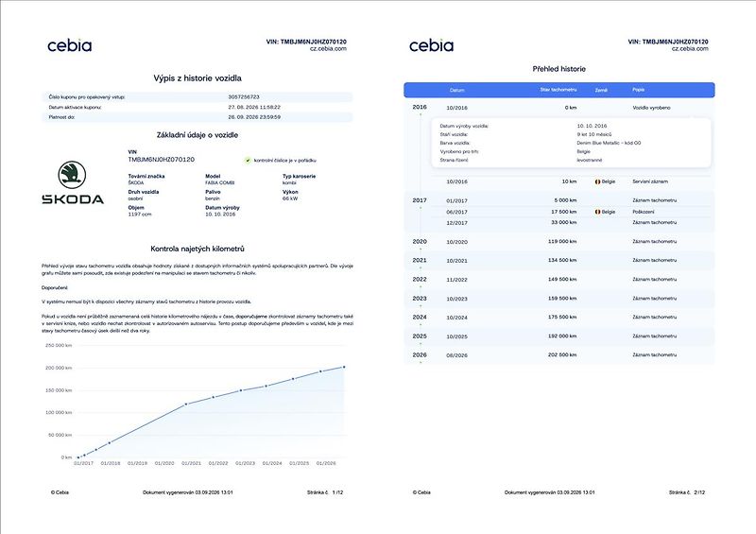Click the 'Země' column header
This screenshot has height=534, width=756.
point(601,90)
